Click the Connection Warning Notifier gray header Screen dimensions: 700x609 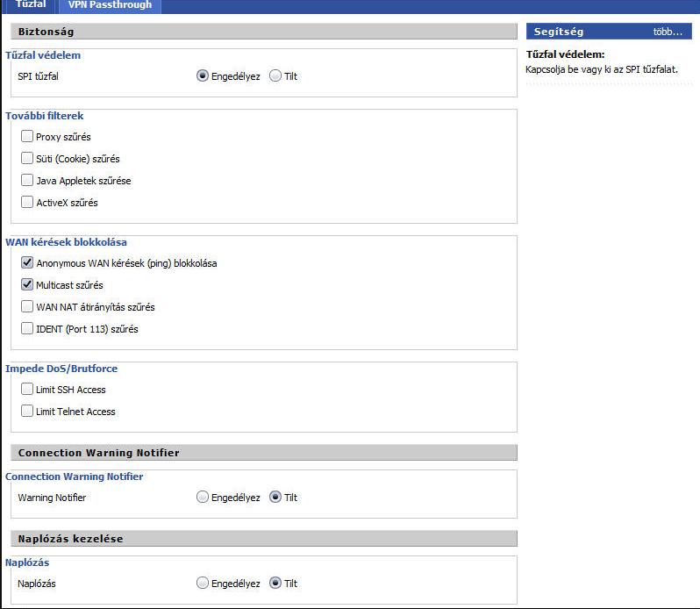(x=264, y=453)
